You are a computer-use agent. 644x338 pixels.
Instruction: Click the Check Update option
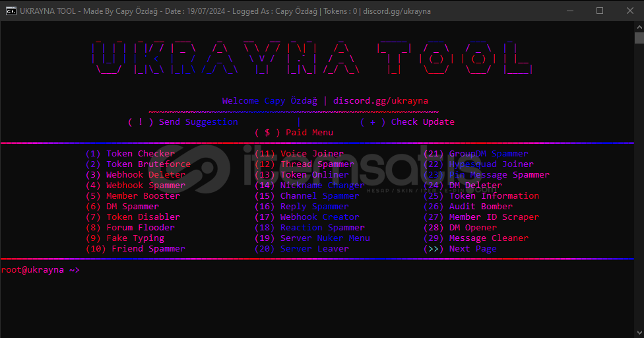pyautogui.click(x=407, y=122)
